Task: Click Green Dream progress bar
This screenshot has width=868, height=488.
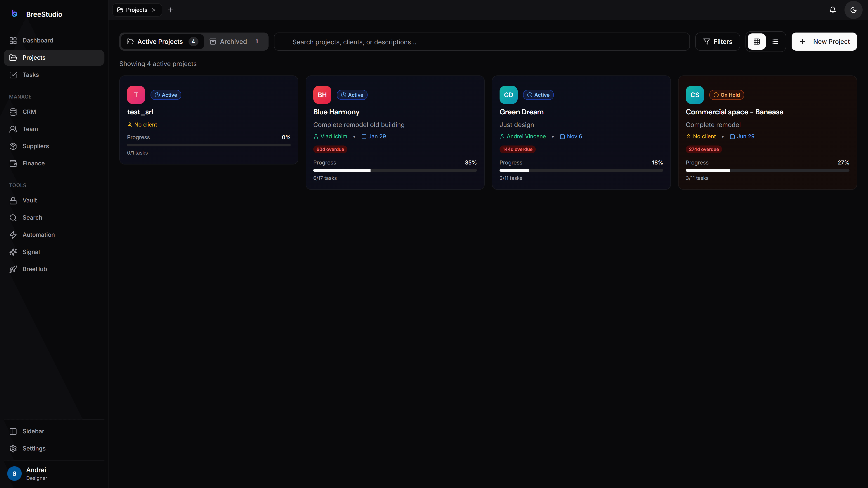Action: [x=581, y=170]
